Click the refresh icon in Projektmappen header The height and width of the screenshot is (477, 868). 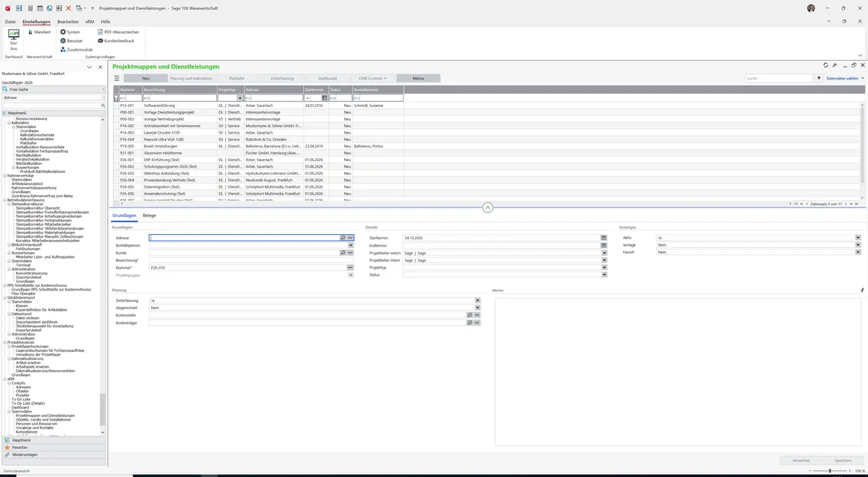[x=826, y=65]
